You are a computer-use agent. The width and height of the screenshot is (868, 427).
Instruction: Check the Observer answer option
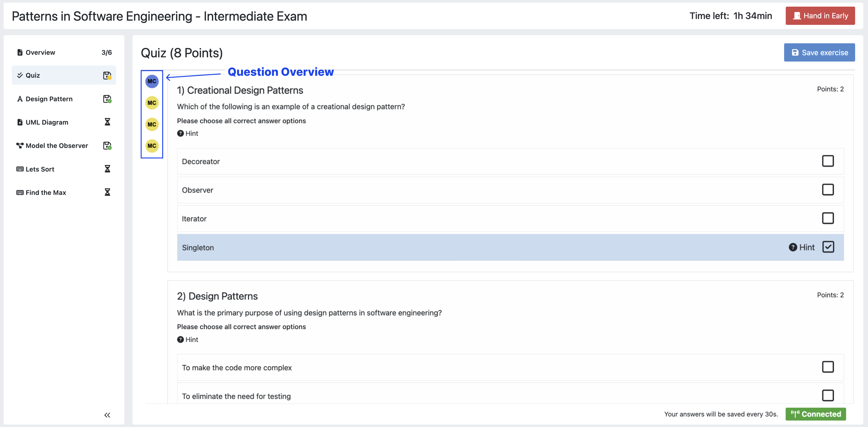click(828, 189)
